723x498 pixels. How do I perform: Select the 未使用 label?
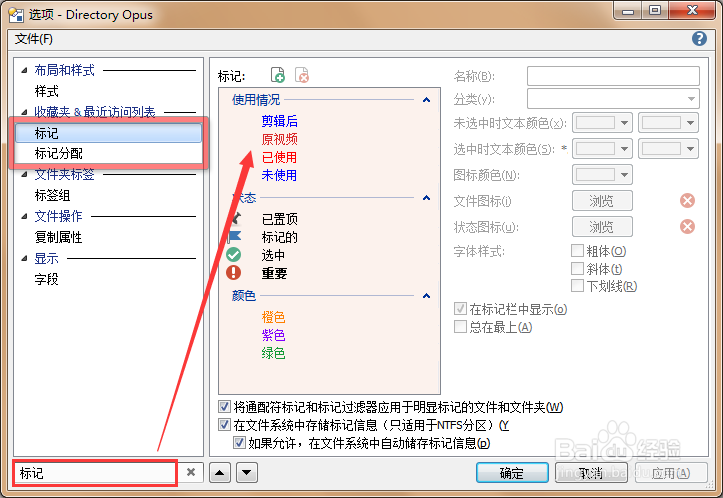[279, 175]
